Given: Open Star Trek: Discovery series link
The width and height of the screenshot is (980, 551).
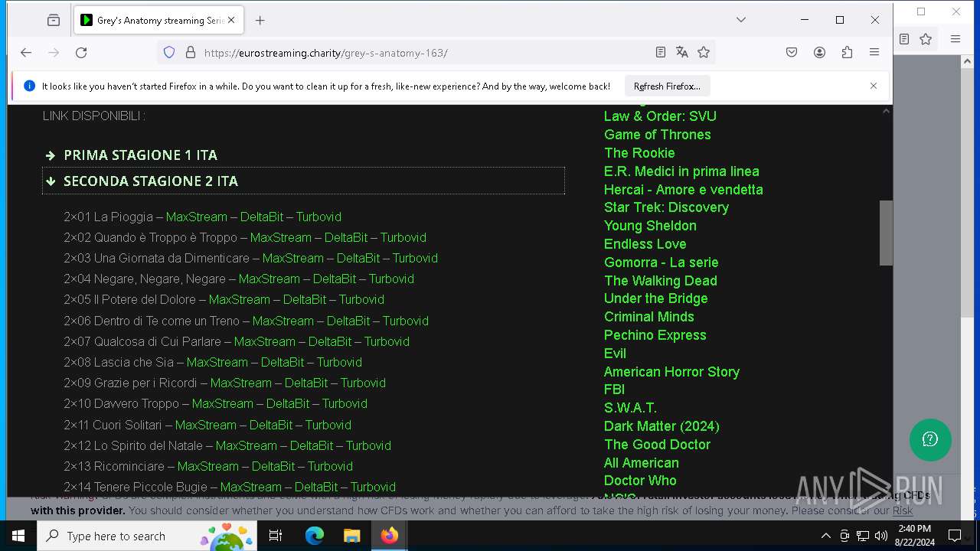Looking at the screenshot, I should 666,207.
